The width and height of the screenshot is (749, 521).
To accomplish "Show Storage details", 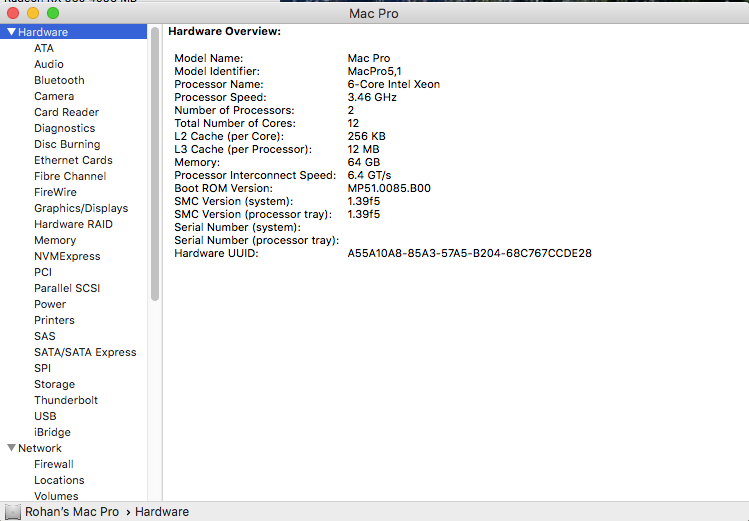I will tap(54, 384).
